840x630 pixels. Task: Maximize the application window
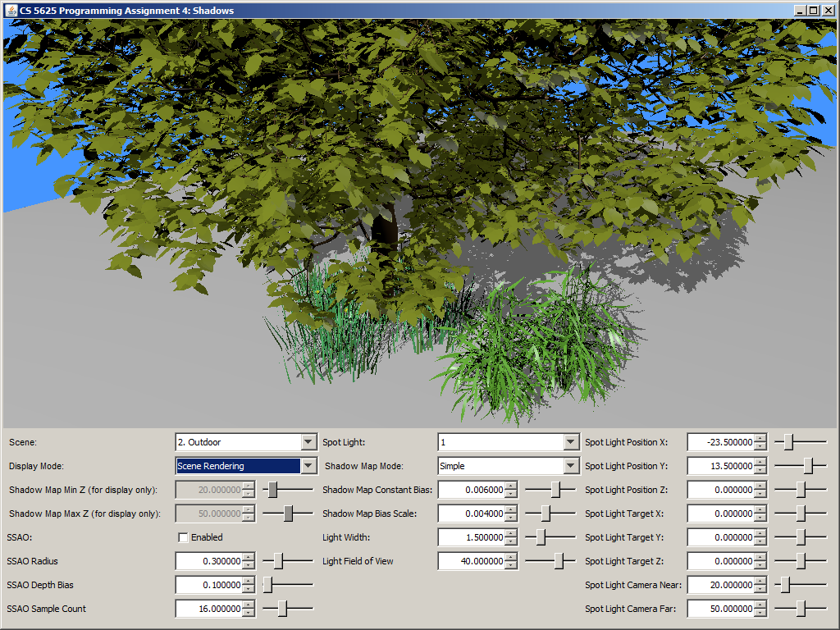click(x=813, y=10)
